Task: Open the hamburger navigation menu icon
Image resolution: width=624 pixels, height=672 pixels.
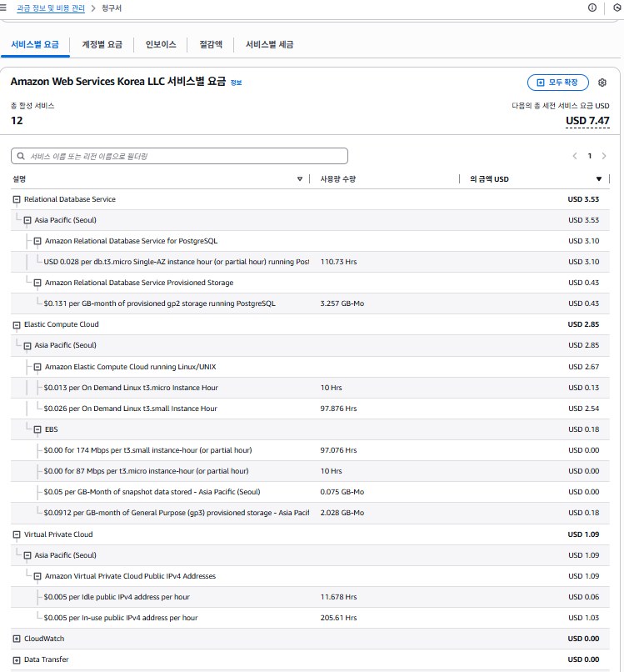Action: click(3, 8)
